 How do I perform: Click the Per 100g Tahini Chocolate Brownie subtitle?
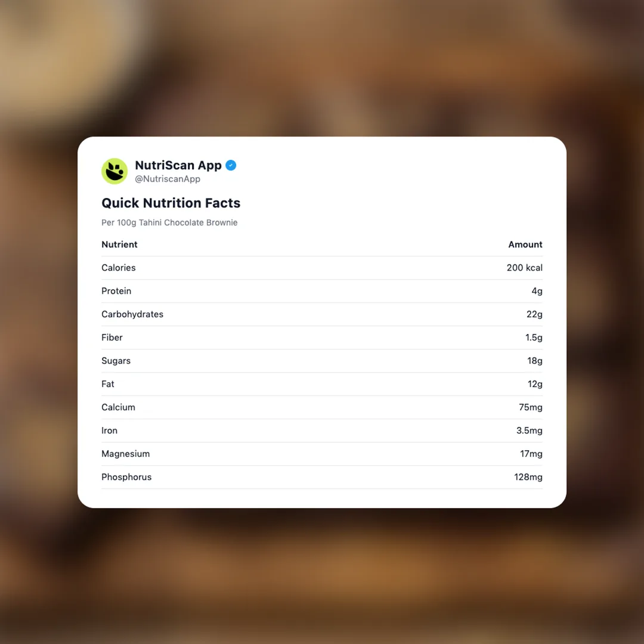tap(169, 222)
